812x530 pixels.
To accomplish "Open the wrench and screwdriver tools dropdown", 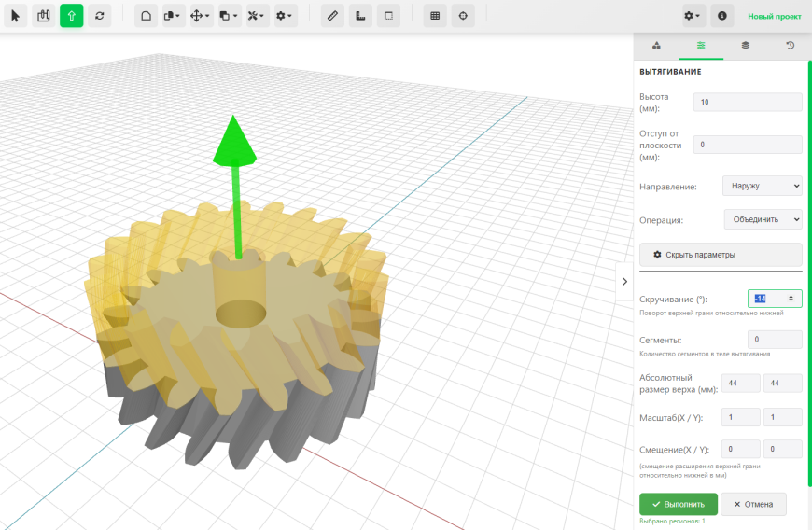I will 256,16.
